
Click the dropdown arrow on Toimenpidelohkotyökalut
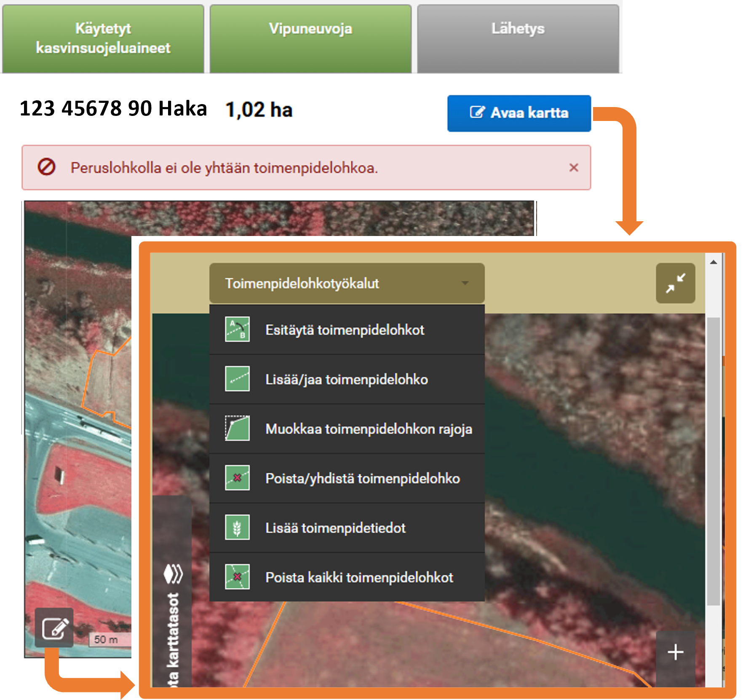(465, 283)
